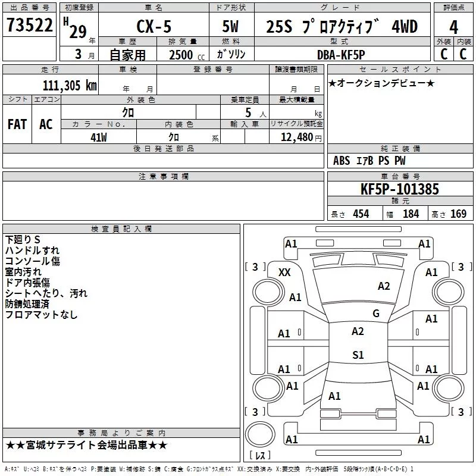Select the vehicle history value 自家用

[x=127, y=55]
